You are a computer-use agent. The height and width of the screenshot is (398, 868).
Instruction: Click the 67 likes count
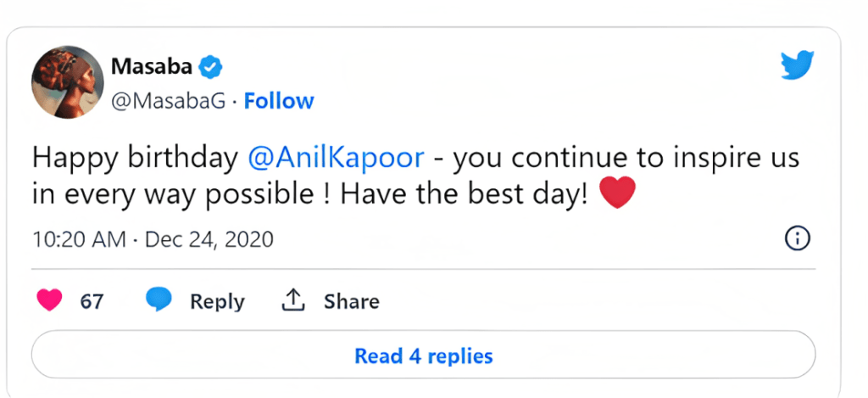pyautogui.click(x=92, y=301)
